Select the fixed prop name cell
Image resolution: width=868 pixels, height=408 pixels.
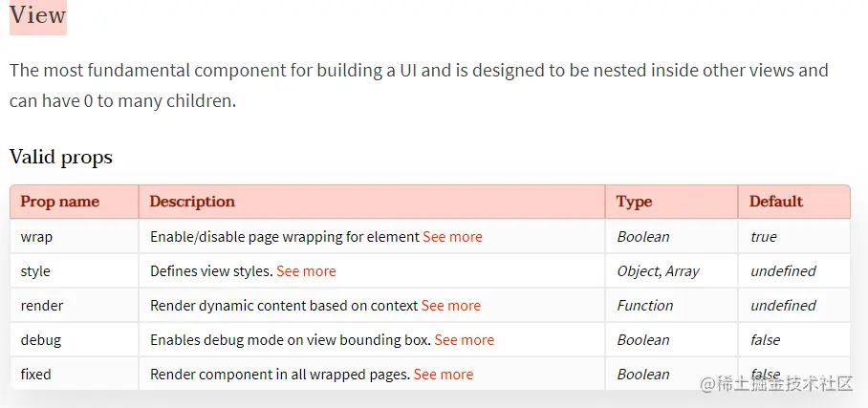pos(75,374)
